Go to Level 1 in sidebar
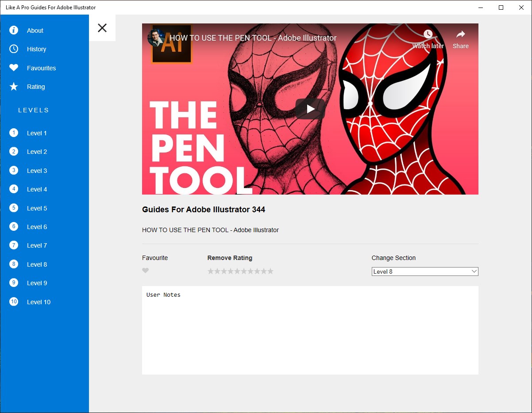The height and width of the screenshot is (413, 532). click(x=44, y=133)
